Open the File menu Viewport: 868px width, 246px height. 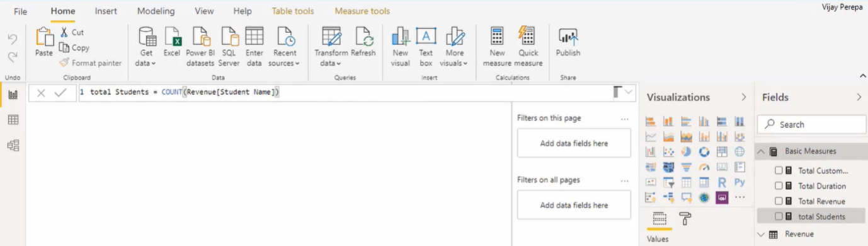click(x=20, y=11)
